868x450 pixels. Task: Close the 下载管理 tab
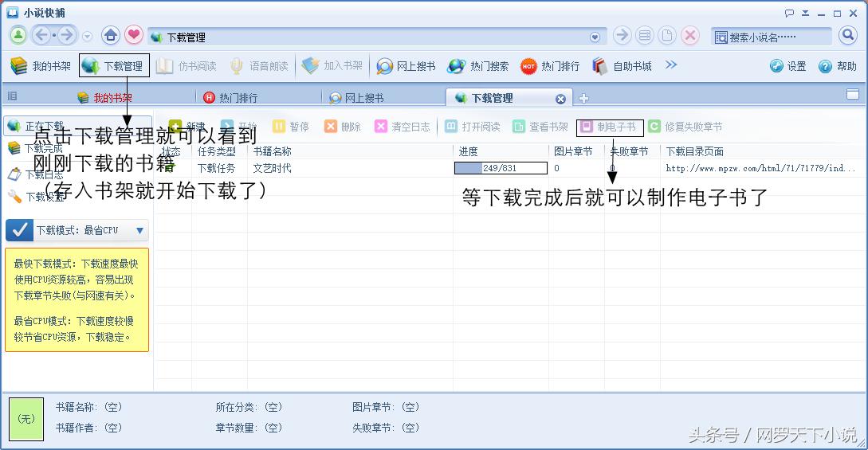(x=561, y=99)
